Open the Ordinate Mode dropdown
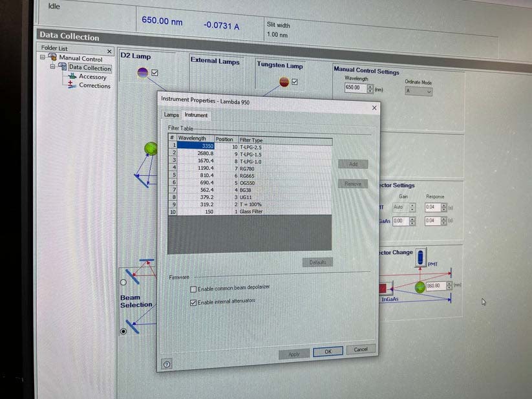The image size is (532, 399). pyautogui.click(x=428, y=91)
